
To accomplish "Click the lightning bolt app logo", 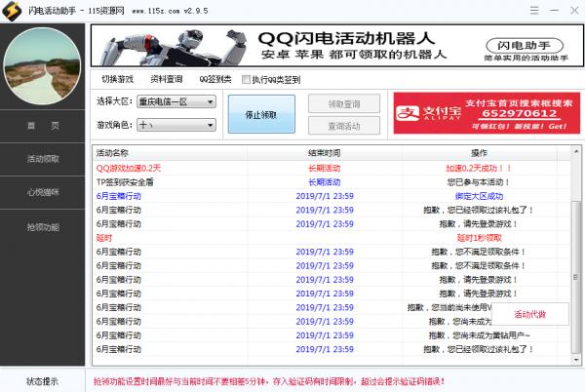I will pos(12,11).
